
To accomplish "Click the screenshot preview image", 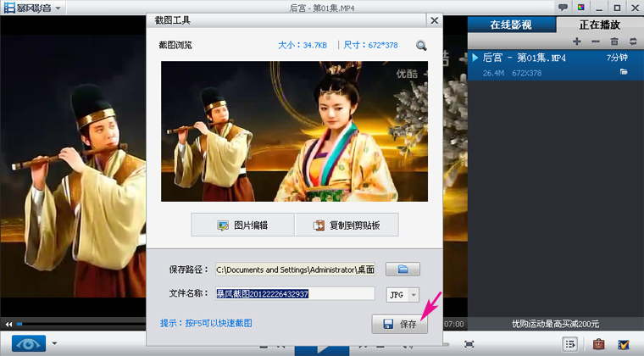I will click(295, 131).
